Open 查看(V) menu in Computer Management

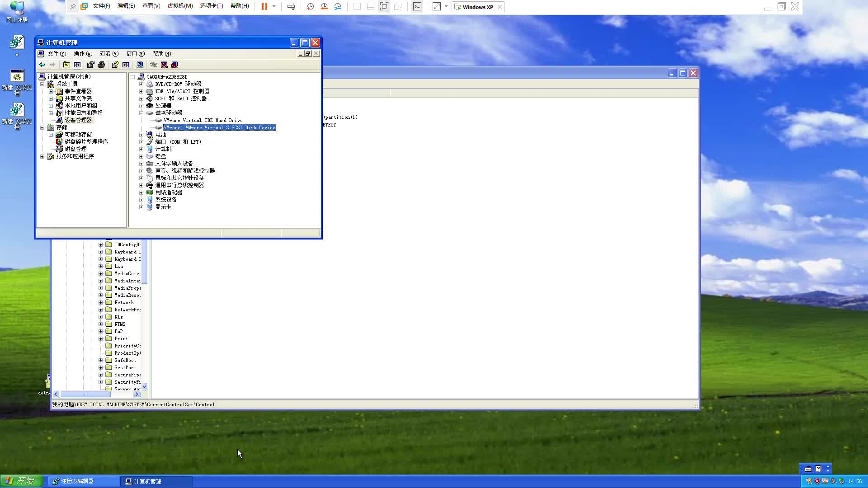(x=109, y=54)
